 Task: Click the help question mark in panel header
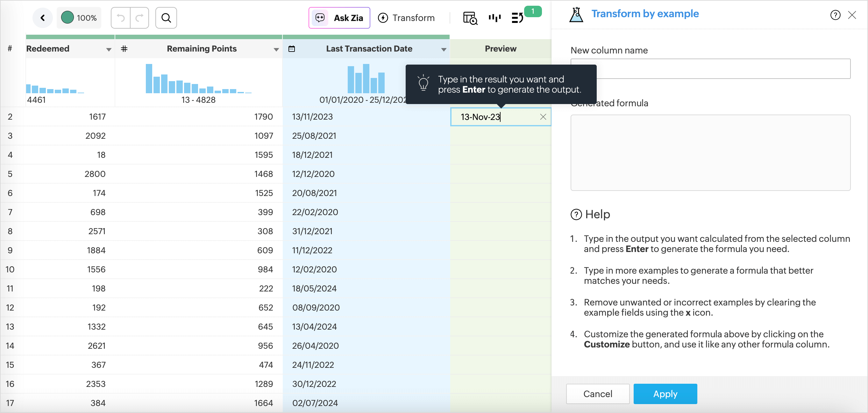(x=835, y=15)
